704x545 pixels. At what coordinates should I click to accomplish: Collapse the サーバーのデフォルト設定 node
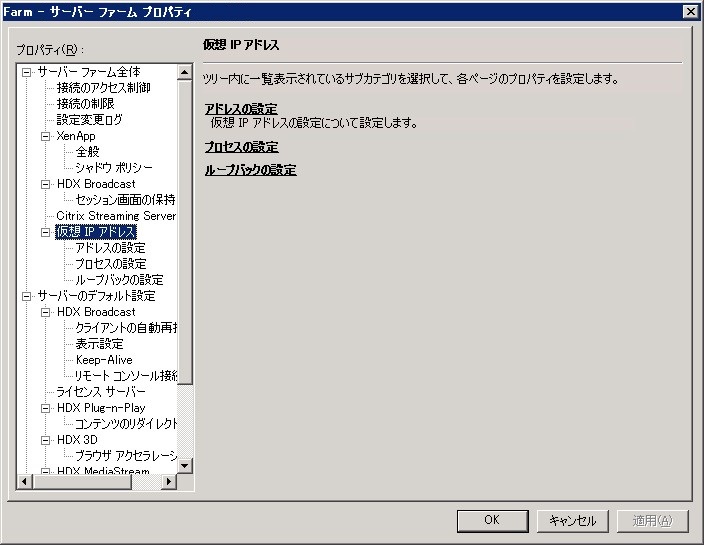coord(26,296)
